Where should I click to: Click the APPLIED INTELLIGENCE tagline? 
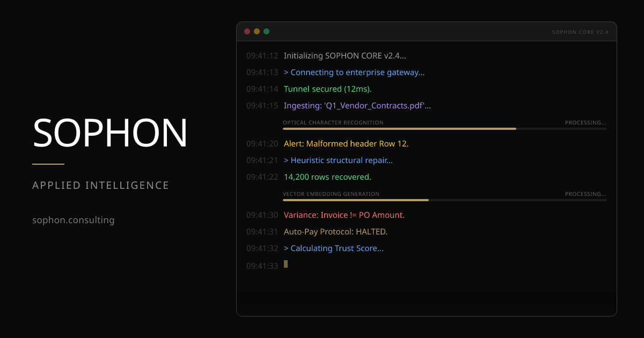101,185
